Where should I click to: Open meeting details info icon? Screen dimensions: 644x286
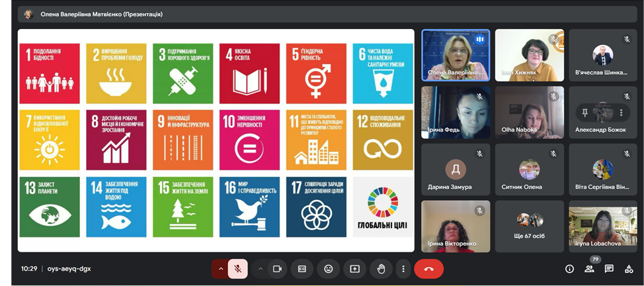[569, 269]
